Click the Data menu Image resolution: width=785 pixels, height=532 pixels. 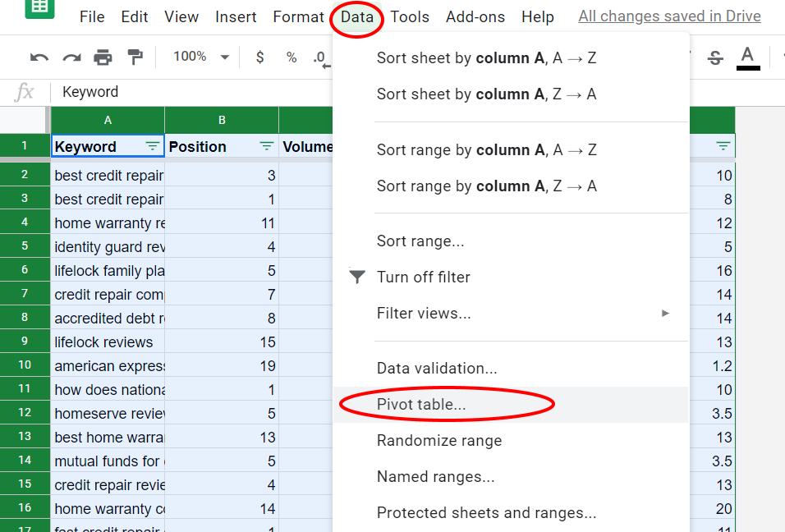click(357, 17)
